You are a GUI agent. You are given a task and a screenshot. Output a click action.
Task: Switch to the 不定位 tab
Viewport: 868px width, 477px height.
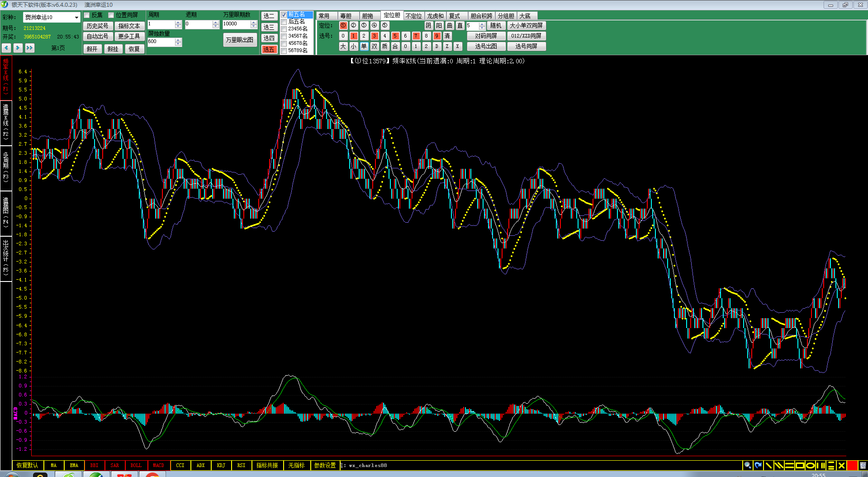(413, 16)
